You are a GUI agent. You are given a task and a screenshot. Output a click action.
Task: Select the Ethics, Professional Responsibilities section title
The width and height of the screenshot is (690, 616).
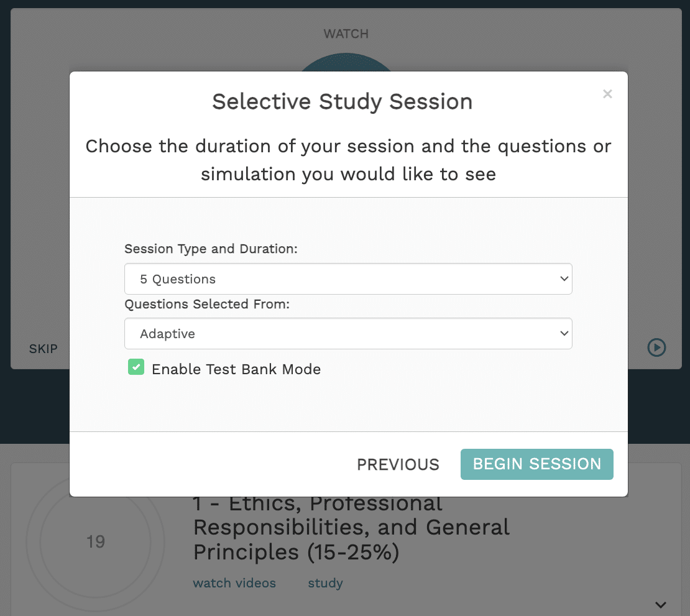pyautogui.click(x=351, y=527)
